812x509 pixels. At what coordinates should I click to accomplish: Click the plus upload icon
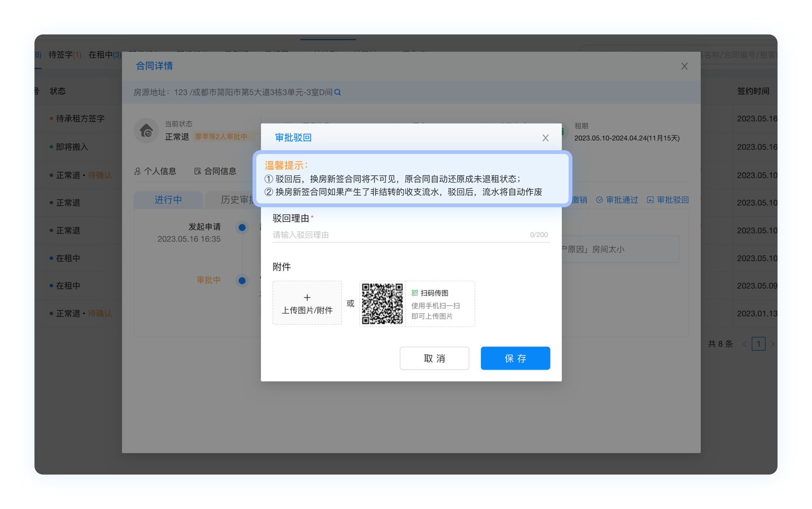coord(307,297)
